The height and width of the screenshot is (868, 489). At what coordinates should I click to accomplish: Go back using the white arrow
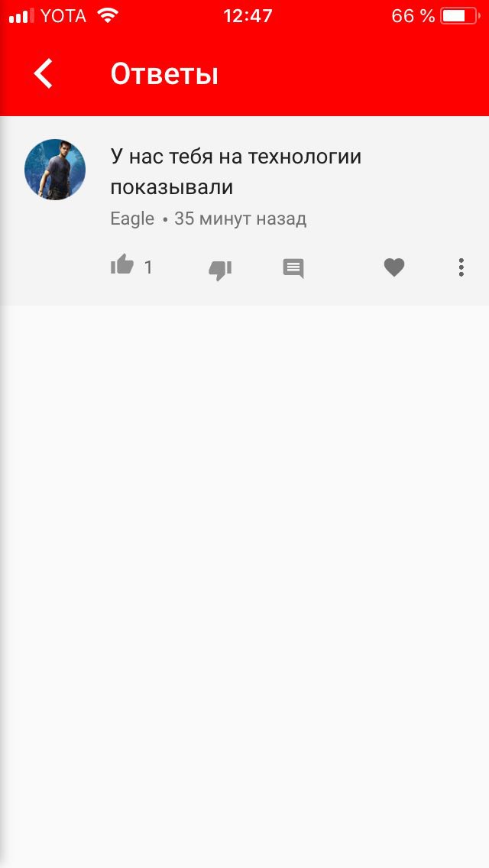44,73
